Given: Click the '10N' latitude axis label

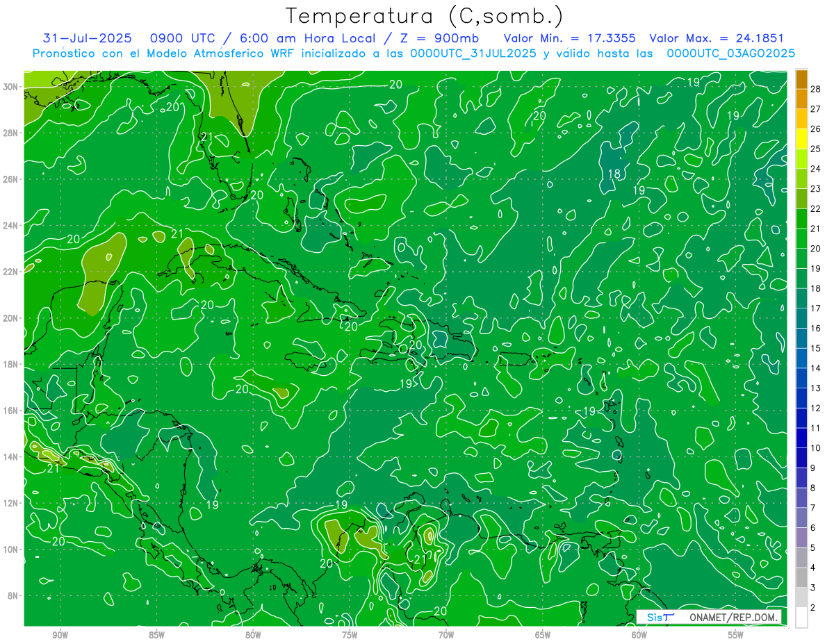Looking at the screenshot, I should pos(10,549).
